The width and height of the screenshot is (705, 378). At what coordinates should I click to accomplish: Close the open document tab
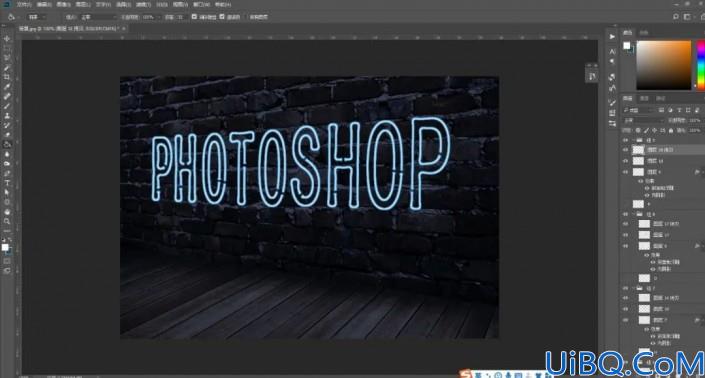[124, 28]
